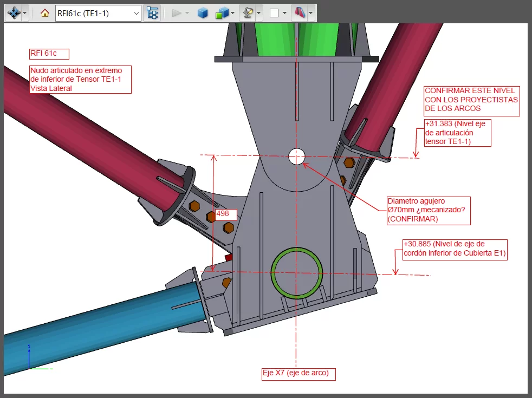Screen dimensions: 532x398
Task: Open the navigation tool options arrow
Action: click(25, 13)
